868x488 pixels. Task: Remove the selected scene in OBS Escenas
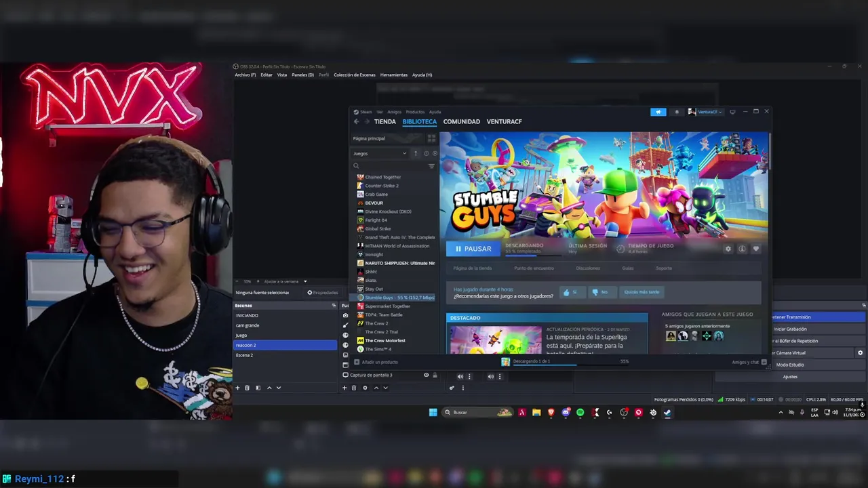pos(247,388)
